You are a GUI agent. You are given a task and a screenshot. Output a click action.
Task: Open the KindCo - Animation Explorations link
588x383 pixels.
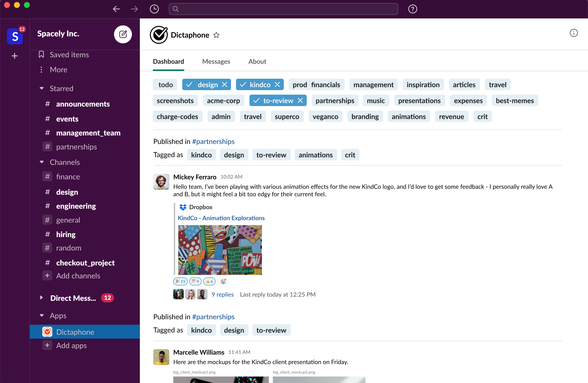pos(221,218)
